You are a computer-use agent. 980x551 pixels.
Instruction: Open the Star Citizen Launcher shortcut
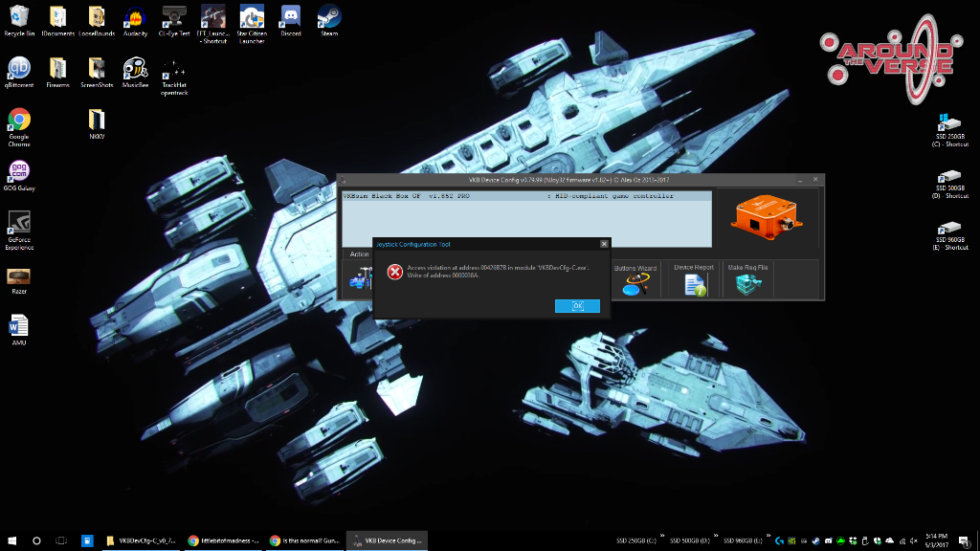pos(252,20)
